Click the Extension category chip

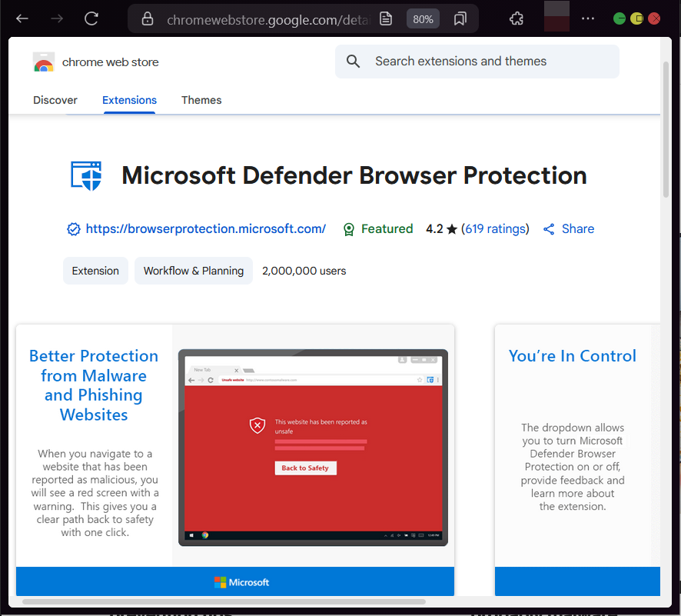[95, 271]
